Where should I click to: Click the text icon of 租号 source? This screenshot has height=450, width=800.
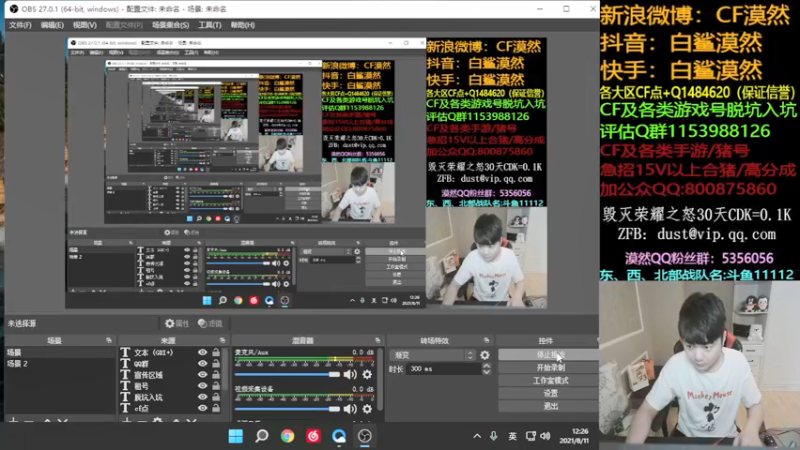(x=125, y=386)
